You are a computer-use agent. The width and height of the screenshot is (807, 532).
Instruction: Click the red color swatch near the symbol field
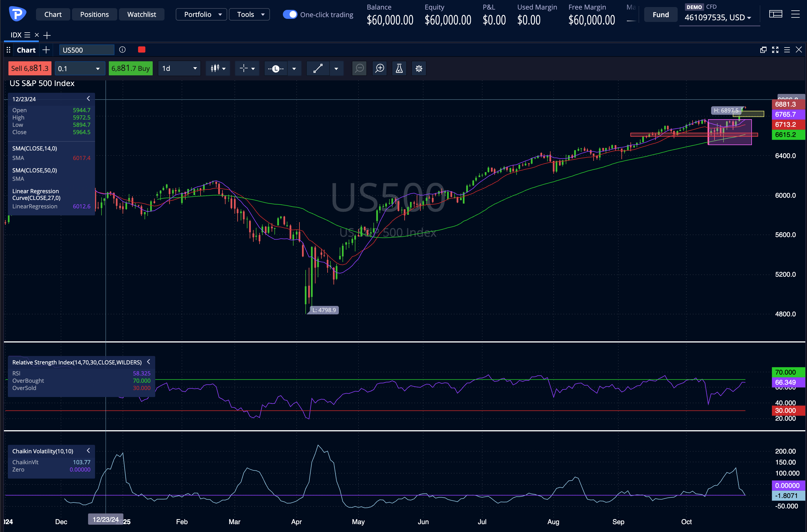coord(141,49)
